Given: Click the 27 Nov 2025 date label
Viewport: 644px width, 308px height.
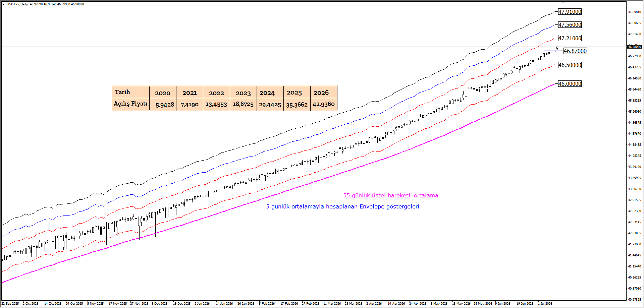Looking at the screenshot, I should pos(139,304).
